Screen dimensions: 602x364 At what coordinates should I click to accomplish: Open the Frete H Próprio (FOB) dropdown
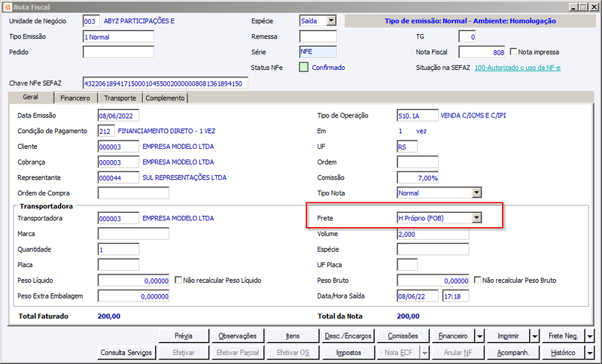(x=476, y=218)
